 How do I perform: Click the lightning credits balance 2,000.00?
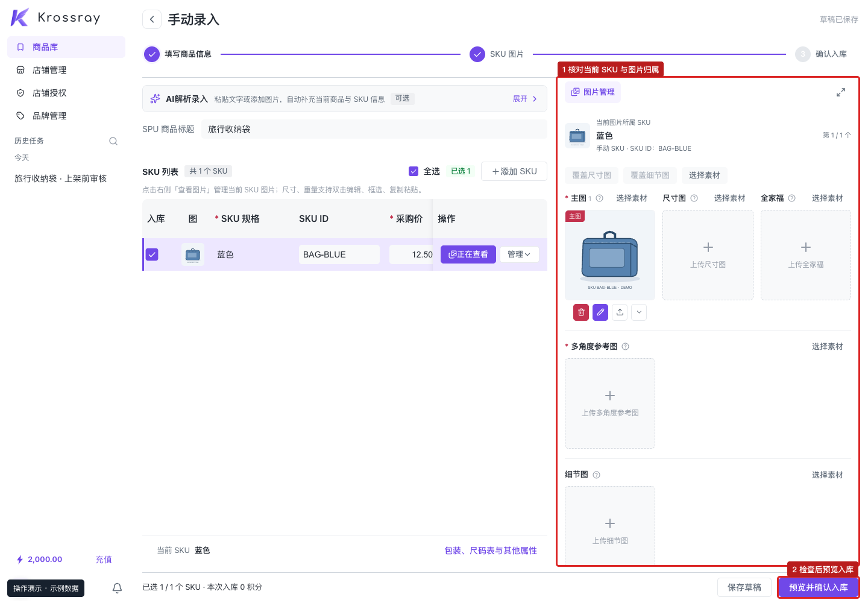tap(39, 560)
